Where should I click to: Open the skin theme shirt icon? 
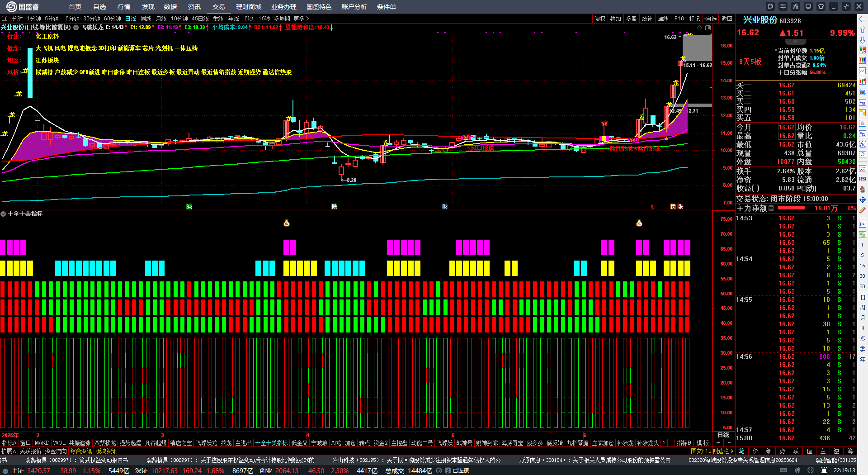coord(821,6)
